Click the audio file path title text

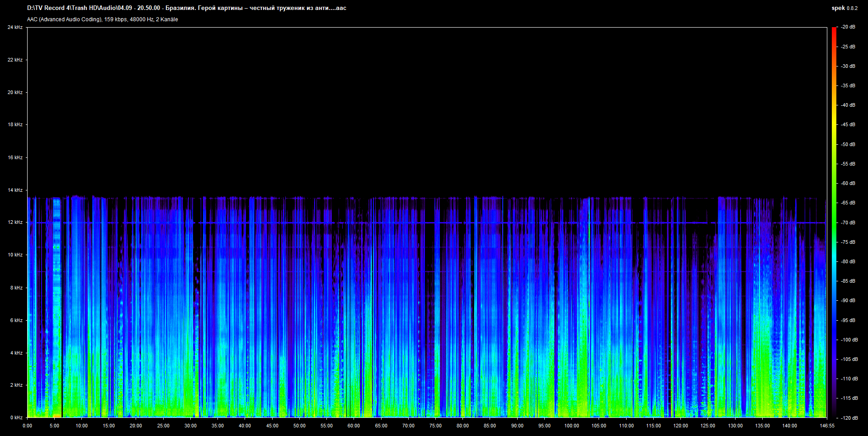pyautogui.click(x=187, y=8)
